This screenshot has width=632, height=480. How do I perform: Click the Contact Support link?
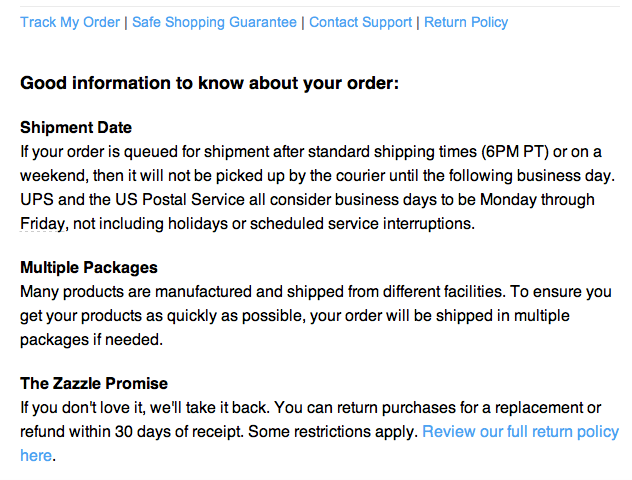click(x=360, y=22)
